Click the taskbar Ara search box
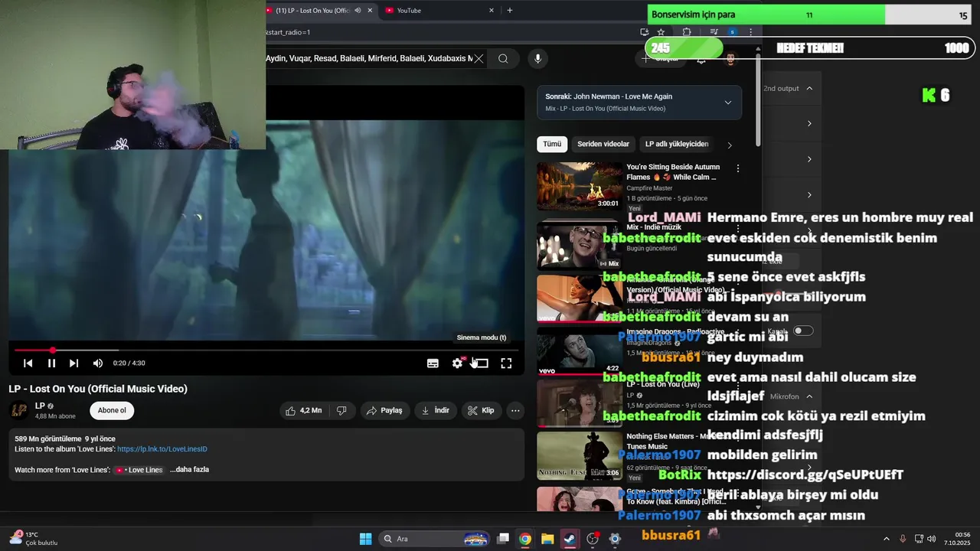 coord(435,539)
